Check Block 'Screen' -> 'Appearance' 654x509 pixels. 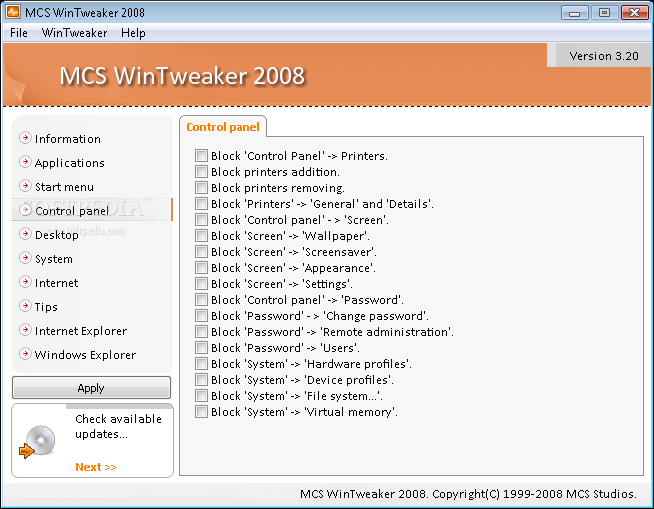[x=201, y=267]
